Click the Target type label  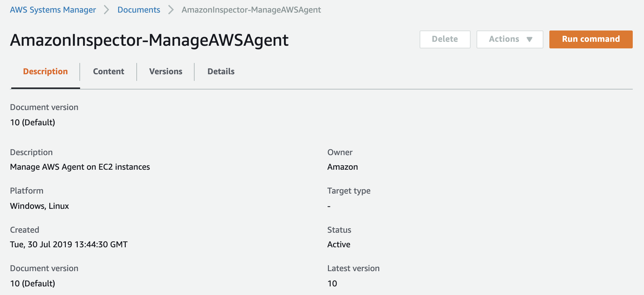349,191
